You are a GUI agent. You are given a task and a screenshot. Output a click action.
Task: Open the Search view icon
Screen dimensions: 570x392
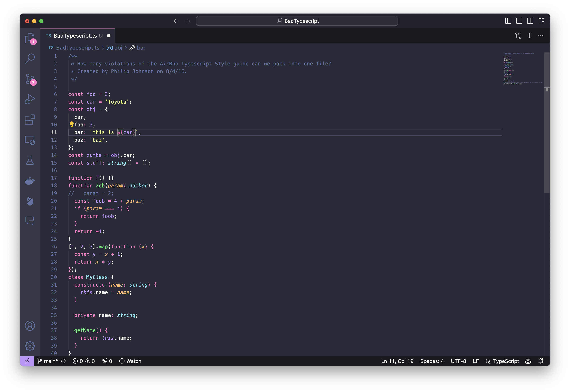(30, 58)
